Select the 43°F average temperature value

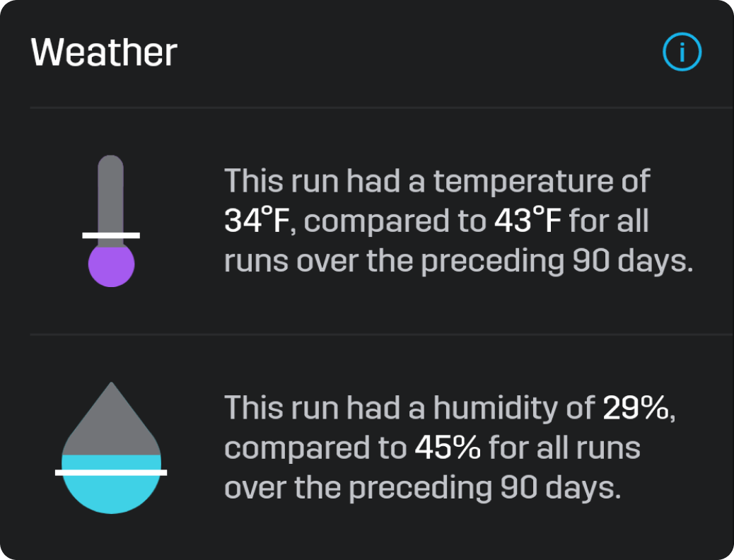(528, 221)
